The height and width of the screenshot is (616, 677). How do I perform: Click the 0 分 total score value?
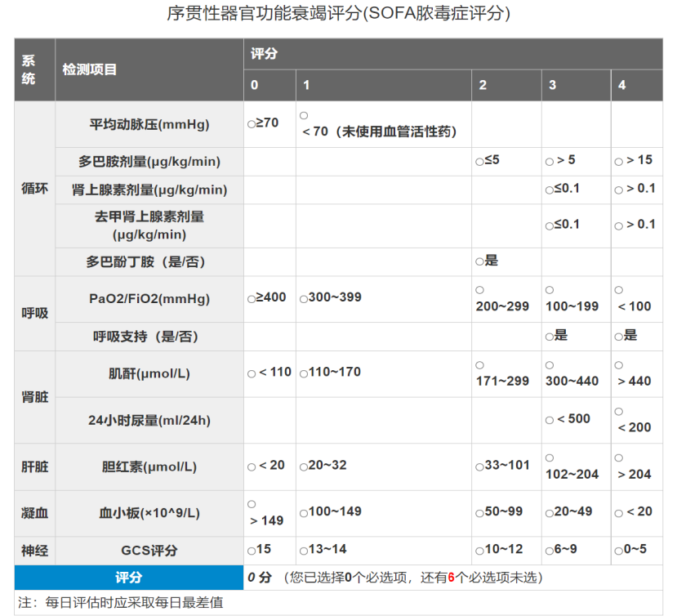[x=260, y=577]
